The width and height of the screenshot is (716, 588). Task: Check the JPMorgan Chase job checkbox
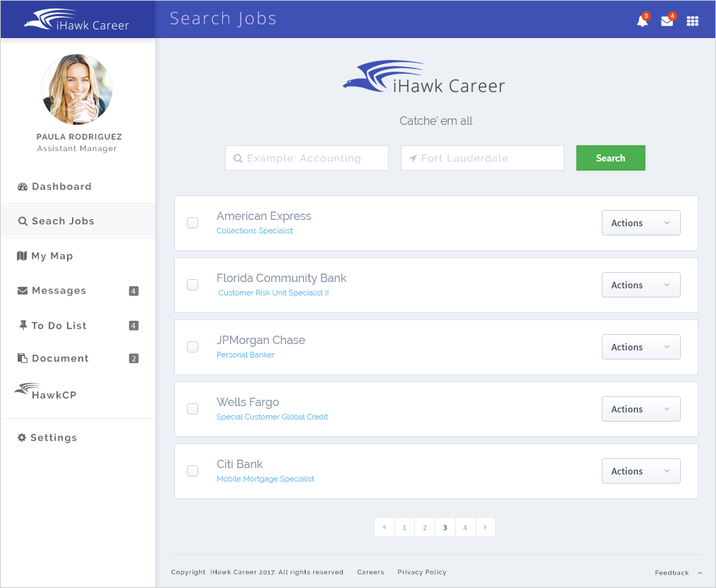click(193, 347)
